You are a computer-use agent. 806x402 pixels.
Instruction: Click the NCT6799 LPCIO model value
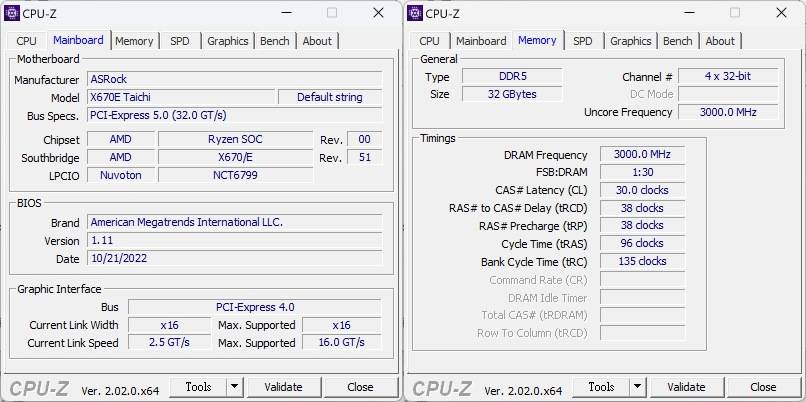coord(235,175)
